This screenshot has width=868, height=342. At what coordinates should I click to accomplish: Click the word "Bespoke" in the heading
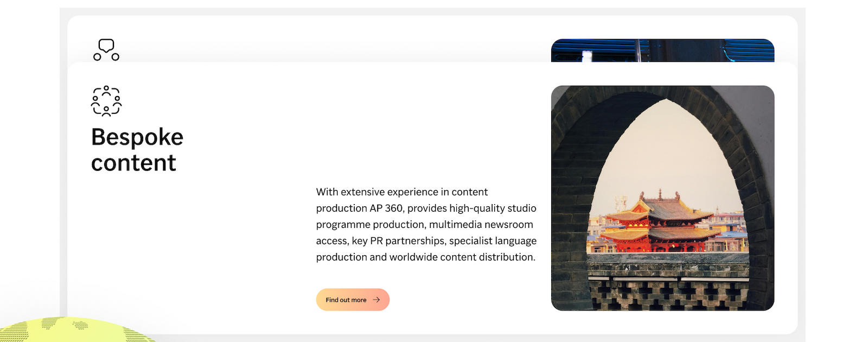(137, 137)
